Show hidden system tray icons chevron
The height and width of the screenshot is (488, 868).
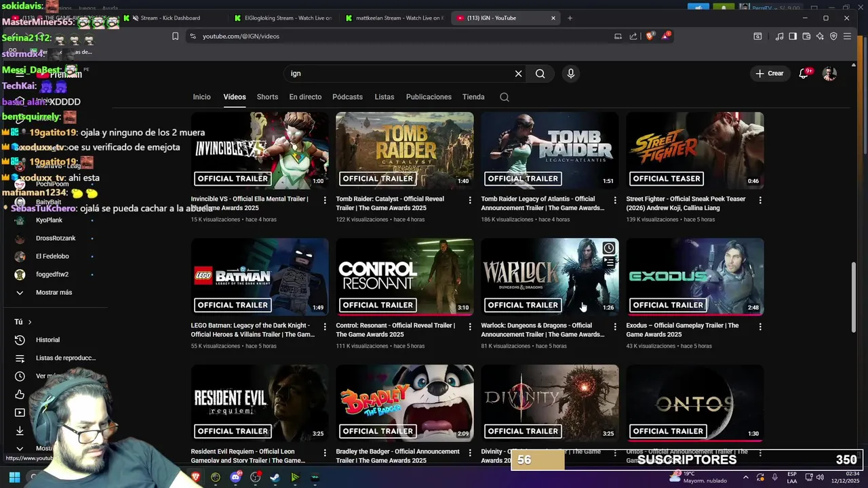click(x=745, y=477)
